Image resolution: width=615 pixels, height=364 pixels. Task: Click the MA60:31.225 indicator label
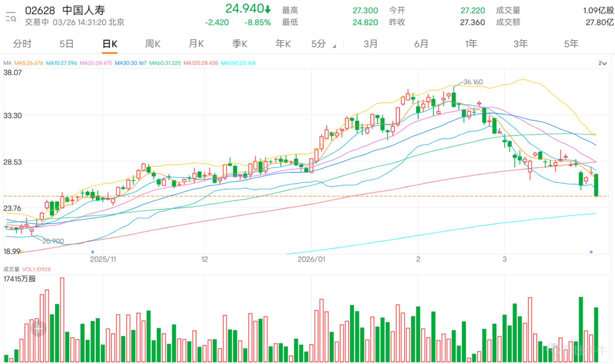[165, 63]
